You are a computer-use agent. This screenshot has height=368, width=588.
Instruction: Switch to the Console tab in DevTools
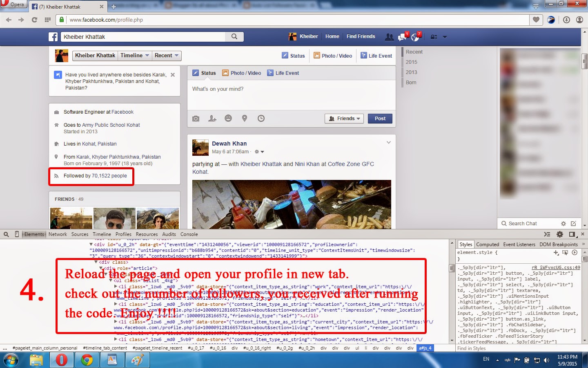pyautogui.click(x=189, y=234)
